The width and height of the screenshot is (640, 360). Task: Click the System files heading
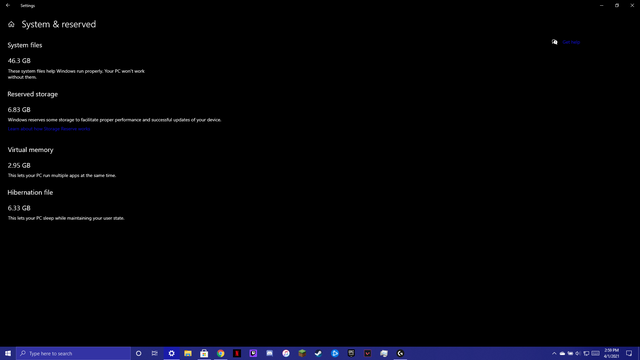tap(25, 45)
